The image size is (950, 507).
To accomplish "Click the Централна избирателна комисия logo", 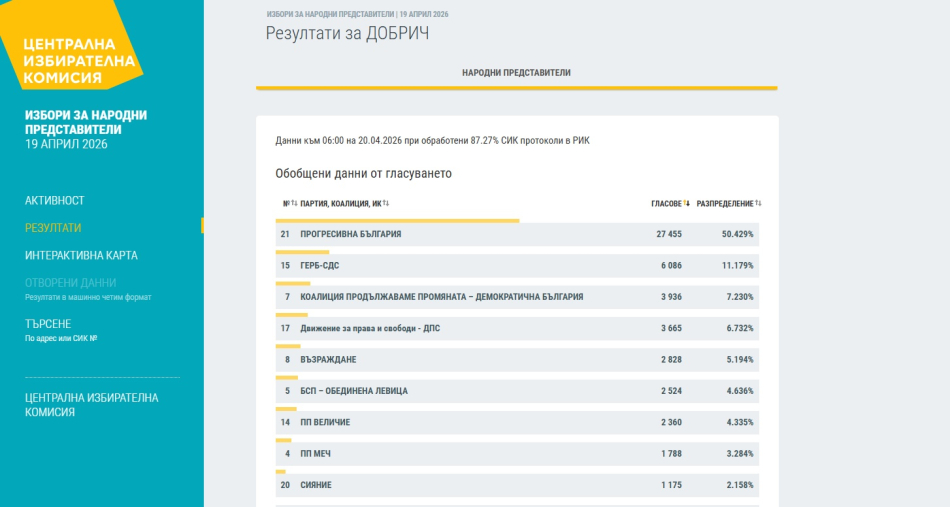I will click(68, 60).
